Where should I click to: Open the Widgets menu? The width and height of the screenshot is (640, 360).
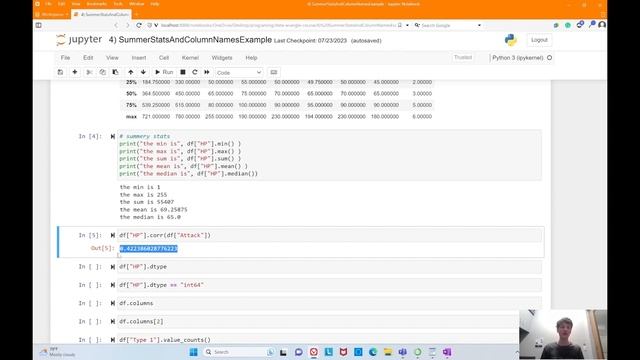tap(222, 58)
